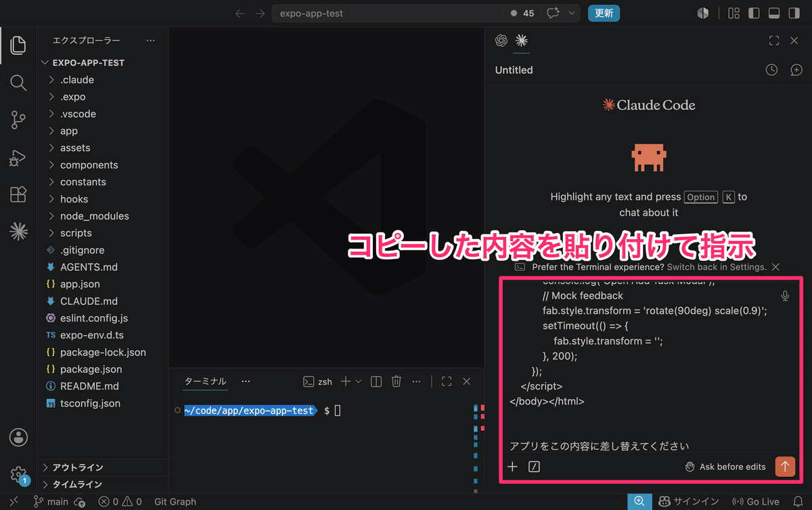This screenshot has height=510, width=812.
Task: Open the chat icon in title bar
Action: [x=554, y=13]
